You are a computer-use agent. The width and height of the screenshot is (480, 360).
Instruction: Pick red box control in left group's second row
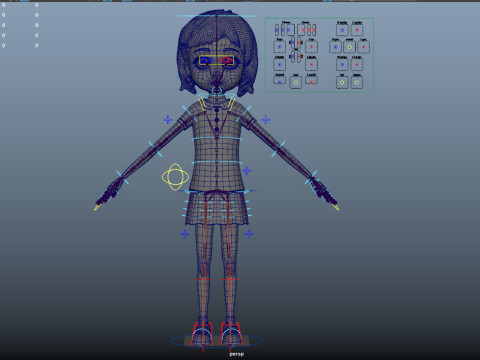coord(311,47)
